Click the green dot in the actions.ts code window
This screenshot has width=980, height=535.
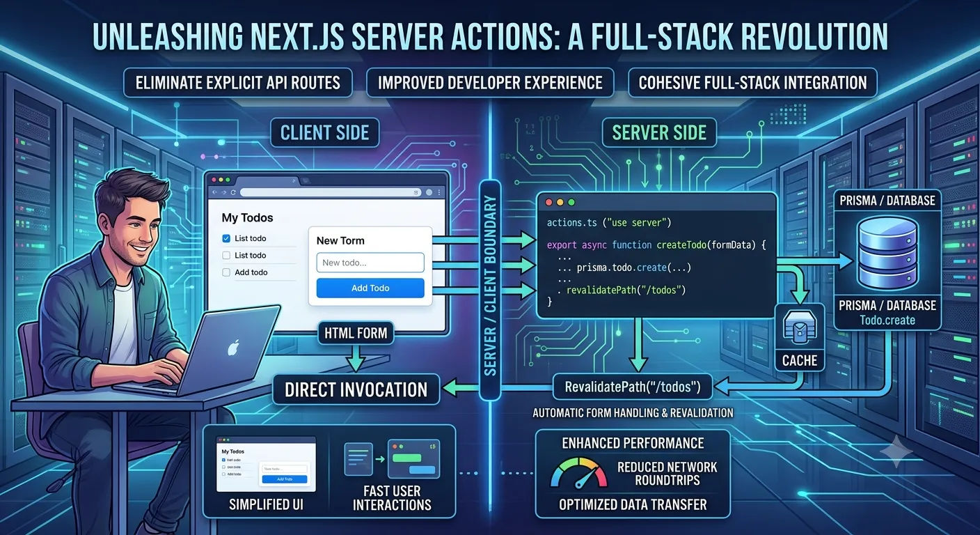point(571,202)
